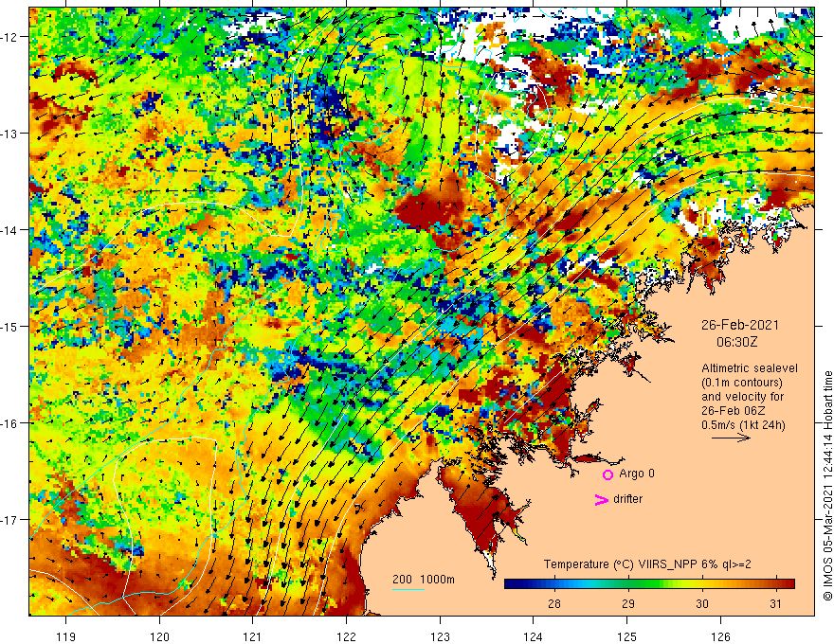
Task: Click latitude axis label -14
Action: 9,230
